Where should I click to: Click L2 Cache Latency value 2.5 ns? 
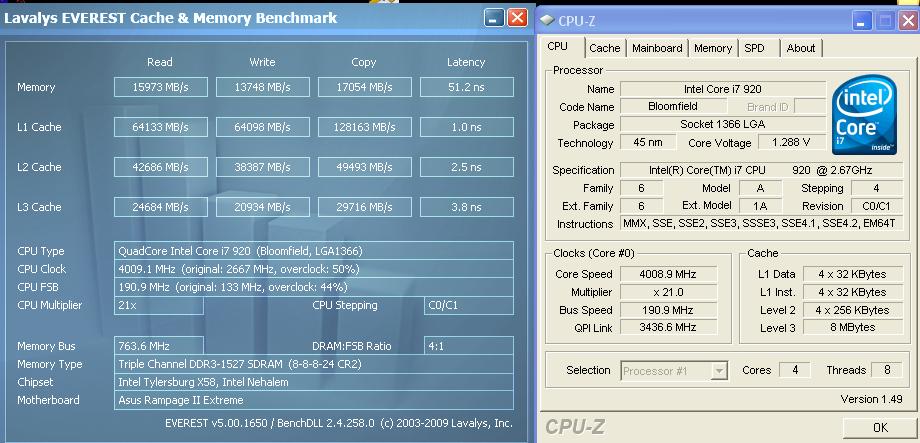[x=467, y=167]
